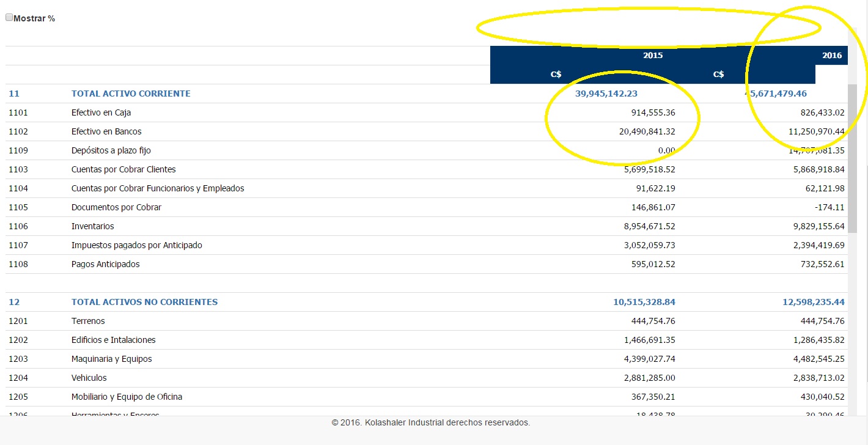Click the value 5,868,918.84

[x=820, y=169]
